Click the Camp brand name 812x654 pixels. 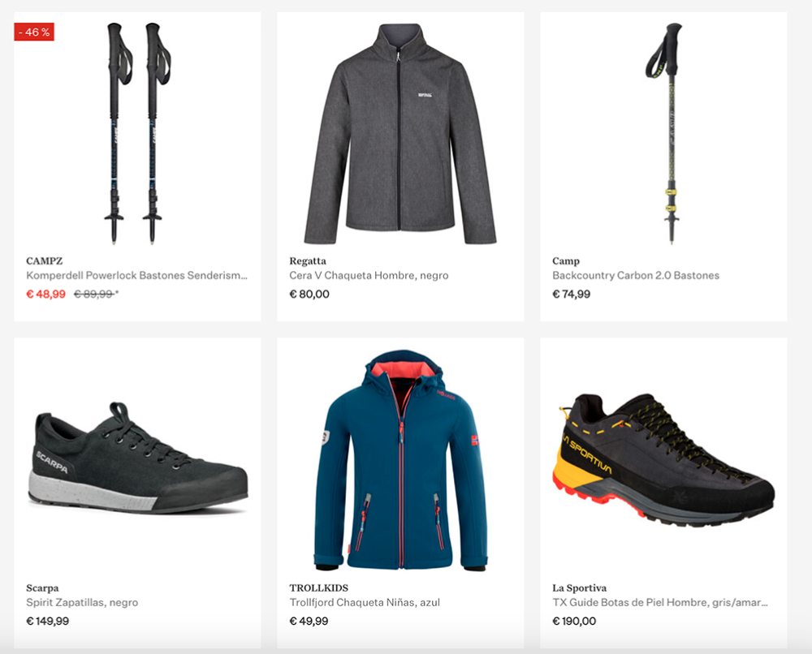(x=565, y=260)
